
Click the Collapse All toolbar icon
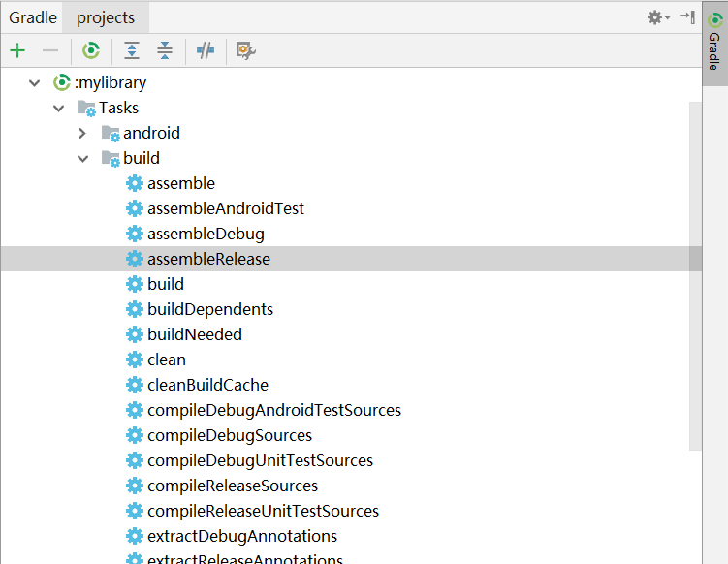click(165, 50)
